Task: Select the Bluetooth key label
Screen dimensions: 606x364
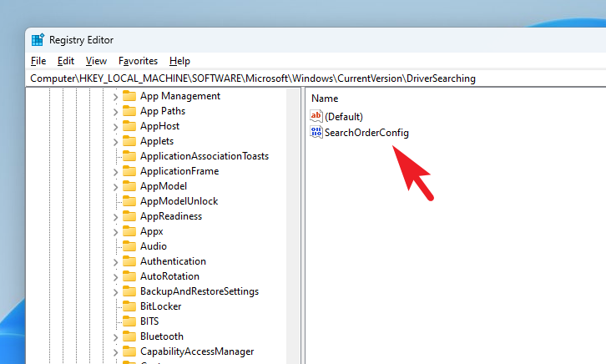Action: [162, 336]
